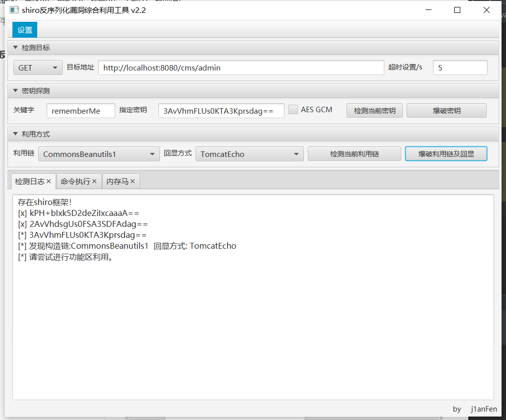The width and height of the screenshot is (506, 420).
Task: Open the 设置 menu
Action: point(25,30)
